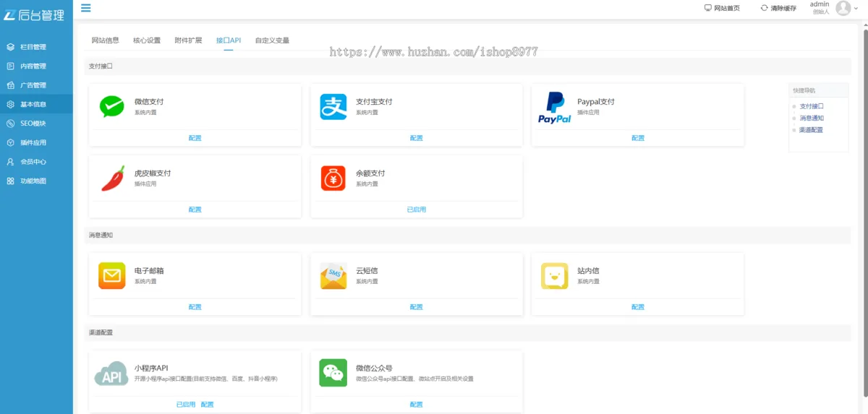Click the 基本信息 gear icon
This screenshot has height=414, width=868.
[x=11, y=104]
